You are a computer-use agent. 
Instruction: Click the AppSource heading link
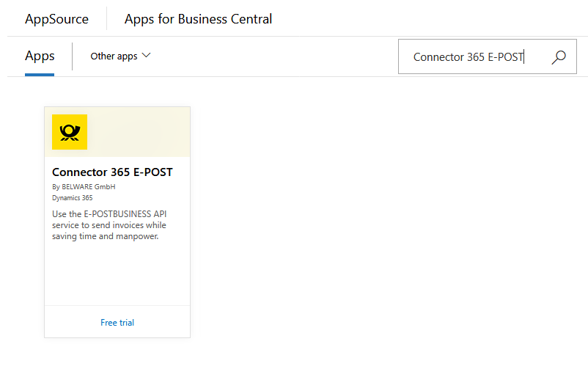pyautogui.click(x=57, y=19)
